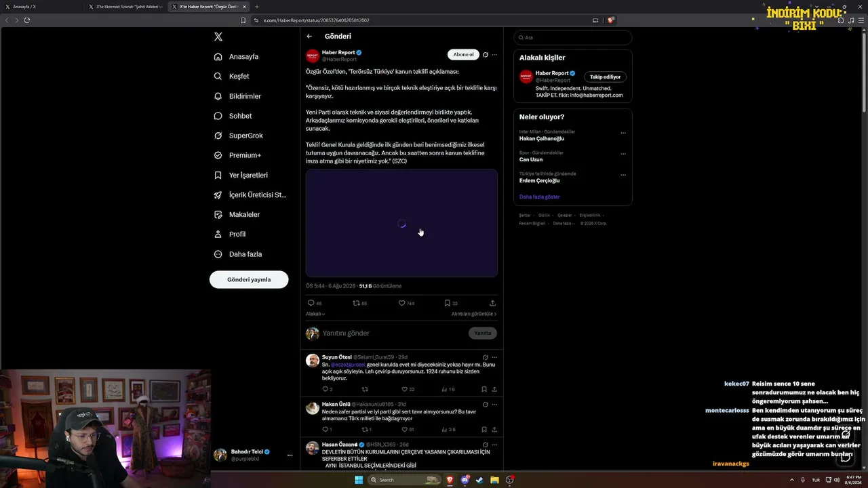
Task: Open SuperGrok
Action: 238,136
